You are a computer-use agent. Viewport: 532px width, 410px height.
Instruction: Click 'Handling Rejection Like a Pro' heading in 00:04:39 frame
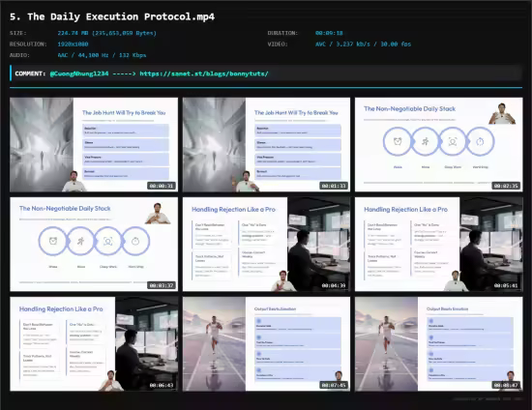[233, 210]
